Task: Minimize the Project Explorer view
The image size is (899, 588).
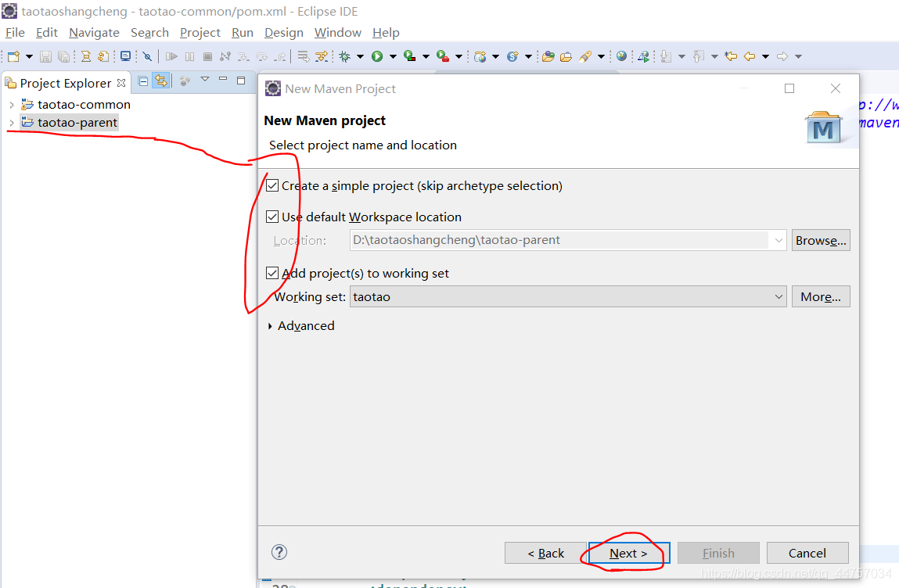Action: 223,79
